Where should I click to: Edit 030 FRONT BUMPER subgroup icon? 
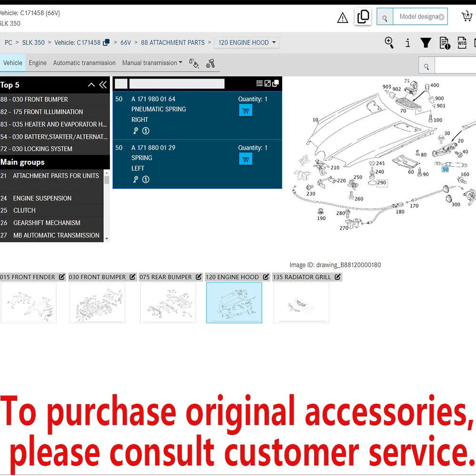(132, 277)
